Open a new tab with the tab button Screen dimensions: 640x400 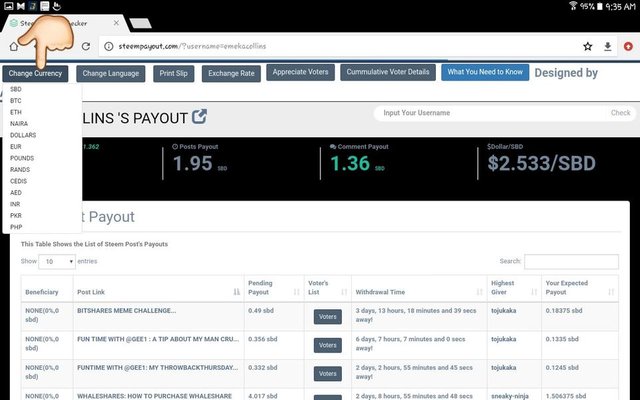(x=141, y=23)
